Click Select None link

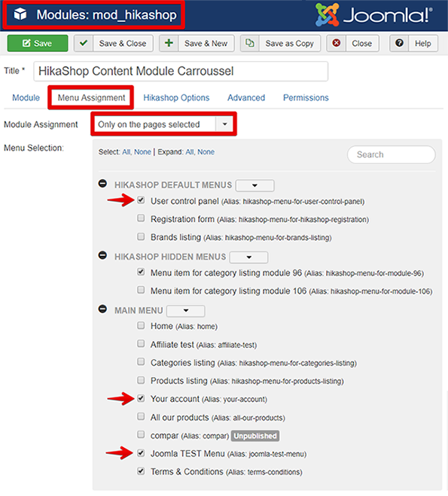point(142,152)
